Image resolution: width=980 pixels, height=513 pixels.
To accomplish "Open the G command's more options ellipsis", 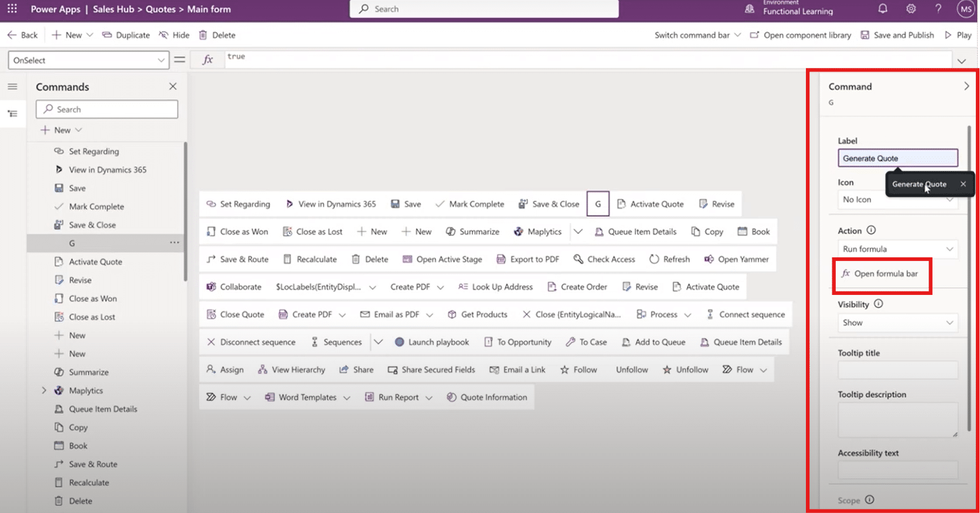I will (174, 243).
